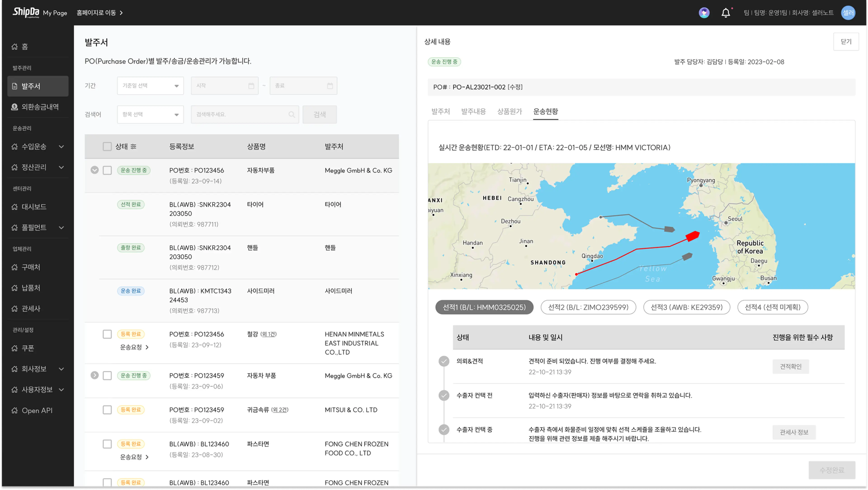Select 선적1 (B/L: HMM0325025) pill

484,307
